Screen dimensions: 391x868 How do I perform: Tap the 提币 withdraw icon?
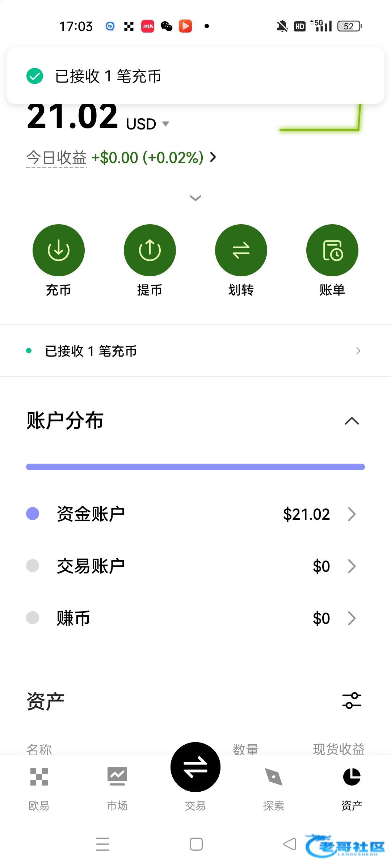pos(150,250)
